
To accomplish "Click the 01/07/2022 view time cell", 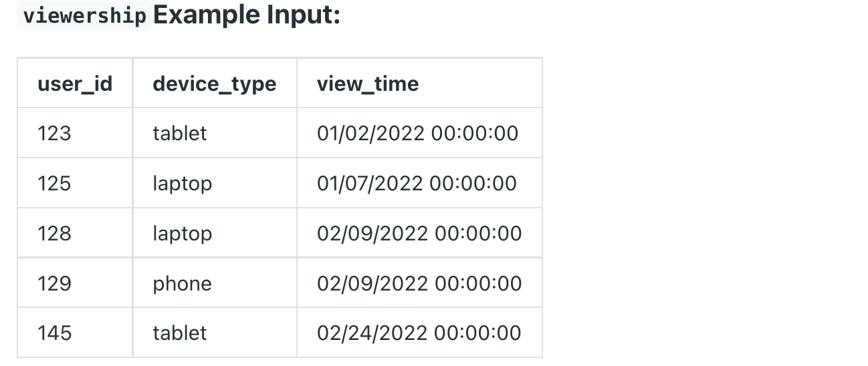I will pos(417,183).
